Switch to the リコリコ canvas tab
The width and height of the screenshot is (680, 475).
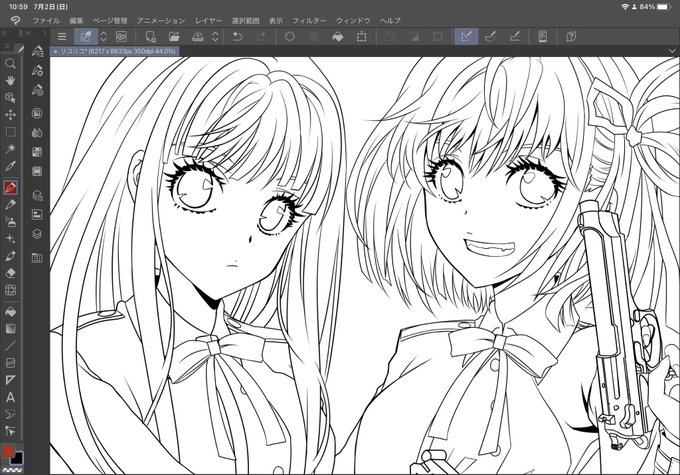pyautogui.click(x=115, y=51)
